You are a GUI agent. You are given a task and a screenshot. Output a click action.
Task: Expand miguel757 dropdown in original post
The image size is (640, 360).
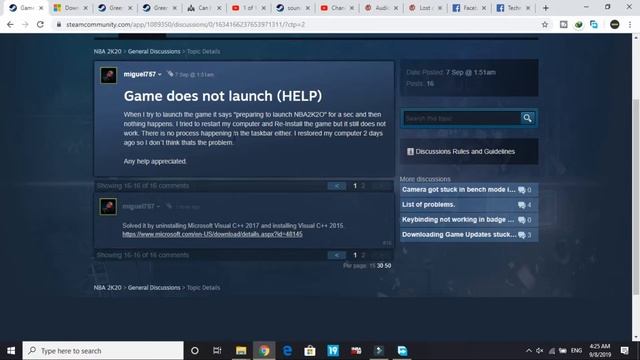[x=160, y=75]
